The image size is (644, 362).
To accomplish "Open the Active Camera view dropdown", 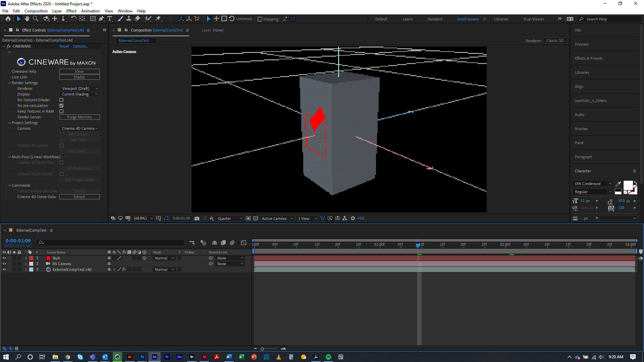I will pos(277,218).
